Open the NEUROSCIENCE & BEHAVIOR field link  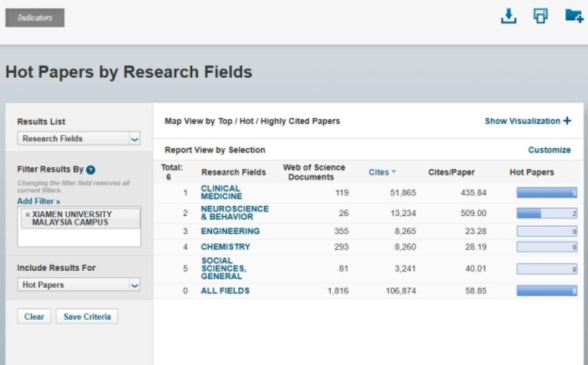pos(235,213)
